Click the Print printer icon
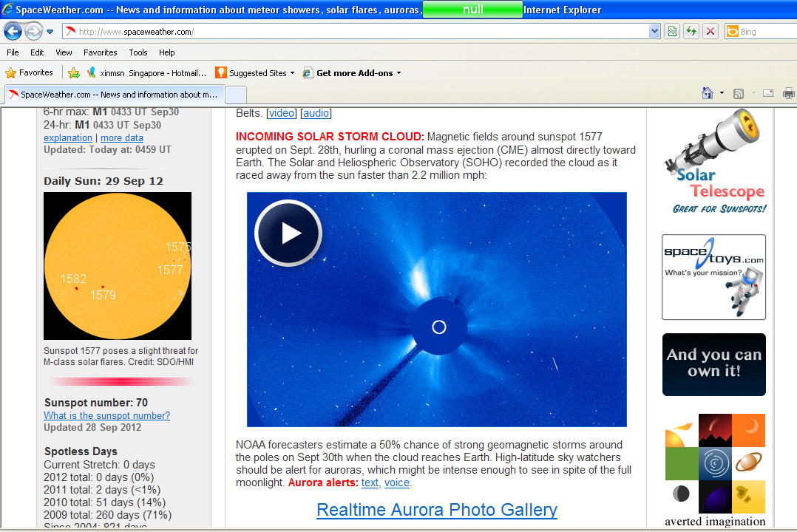 (789, 93)
